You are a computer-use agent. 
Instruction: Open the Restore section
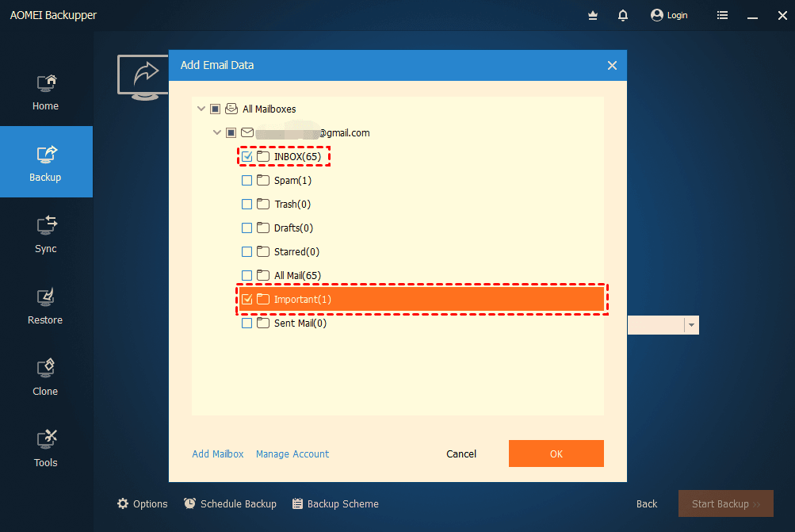(x=46, y=304)
